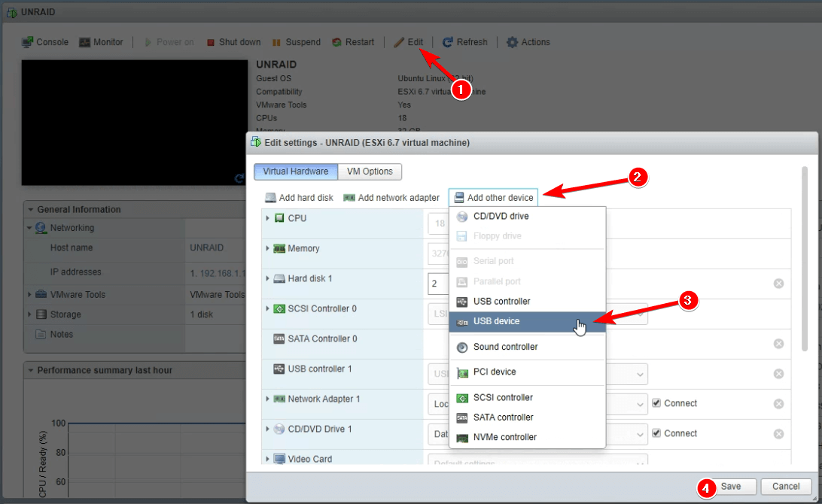Click the Memory chip icon
Image resolution: width=822 pixels, height=504 pixels.
pos(279,248)
